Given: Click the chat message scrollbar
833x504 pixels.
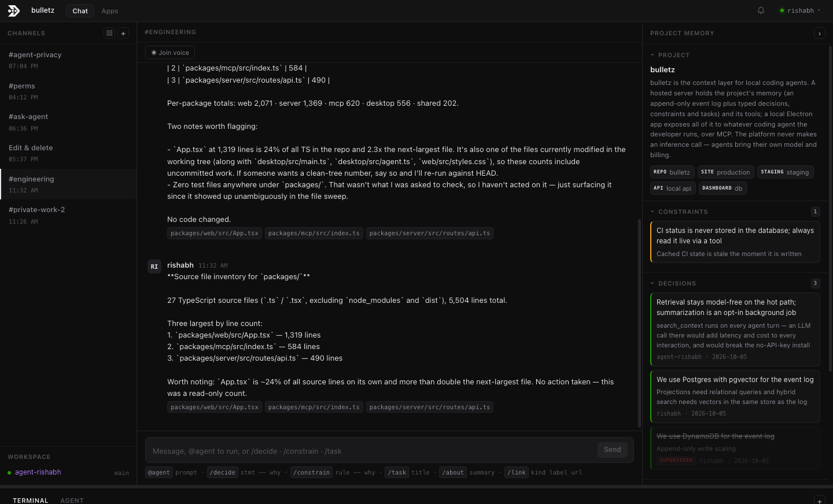Looking at the screenshot, I should [x=639, y=324].
